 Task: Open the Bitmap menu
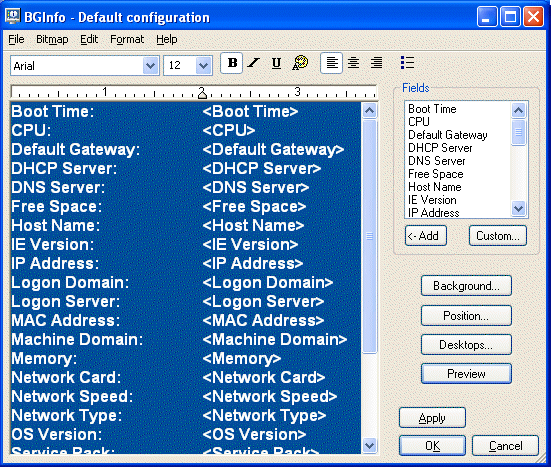[52, 39]
